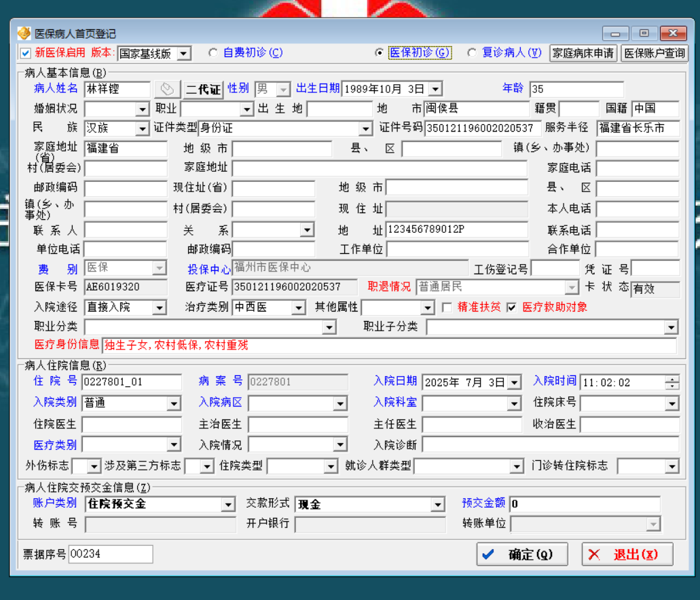Click 确定 with the blue checkmark icon
The width and height of the screenshot is (700, 600).
point(522,555)
